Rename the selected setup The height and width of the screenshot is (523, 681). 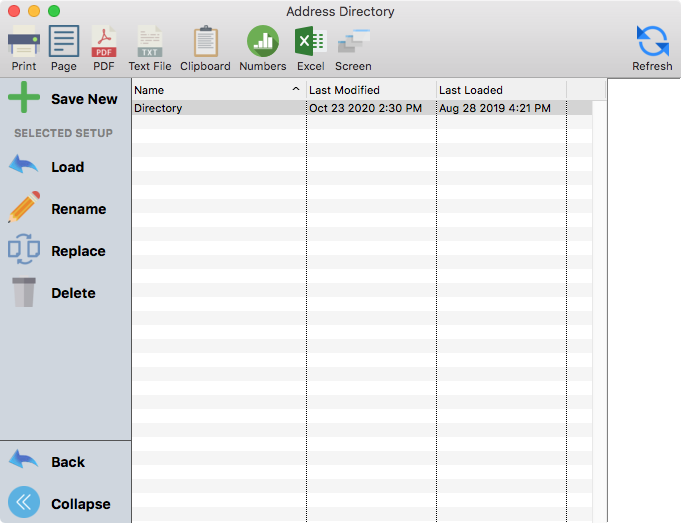(57, 209)
